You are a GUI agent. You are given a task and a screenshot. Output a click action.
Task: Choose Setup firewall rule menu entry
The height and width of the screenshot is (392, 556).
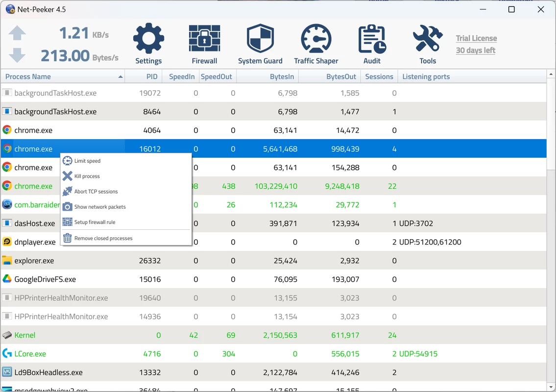126,222
